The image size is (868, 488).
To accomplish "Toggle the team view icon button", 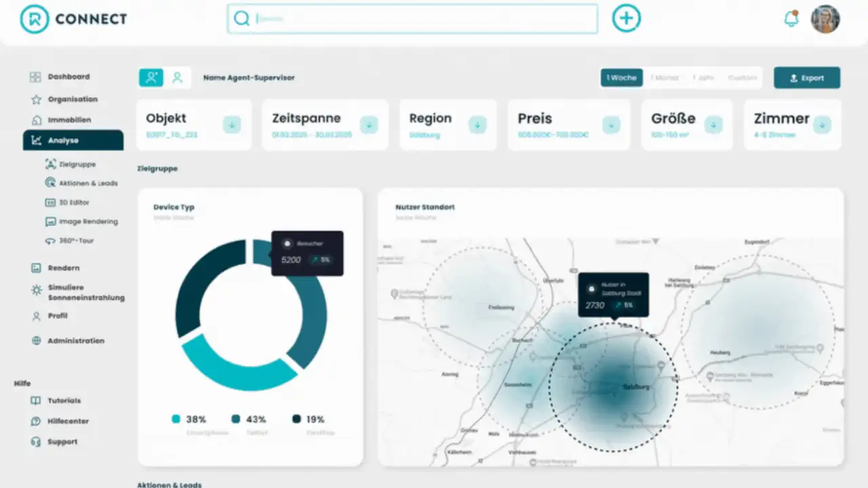I will click(151, 77).
